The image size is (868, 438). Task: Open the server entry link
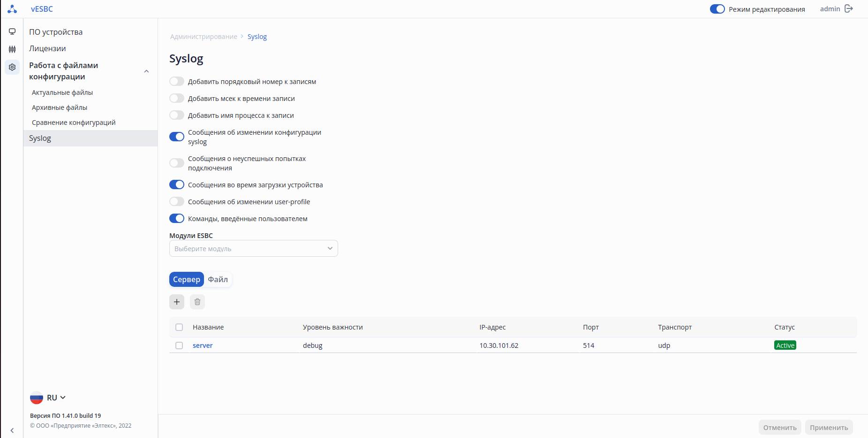(x=203, y=346)
